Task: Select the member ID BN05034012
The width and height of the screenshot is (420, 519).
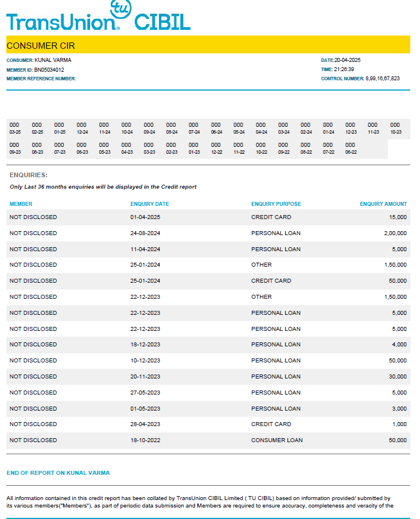Action: pyautogui.click(x=49, y=70)
